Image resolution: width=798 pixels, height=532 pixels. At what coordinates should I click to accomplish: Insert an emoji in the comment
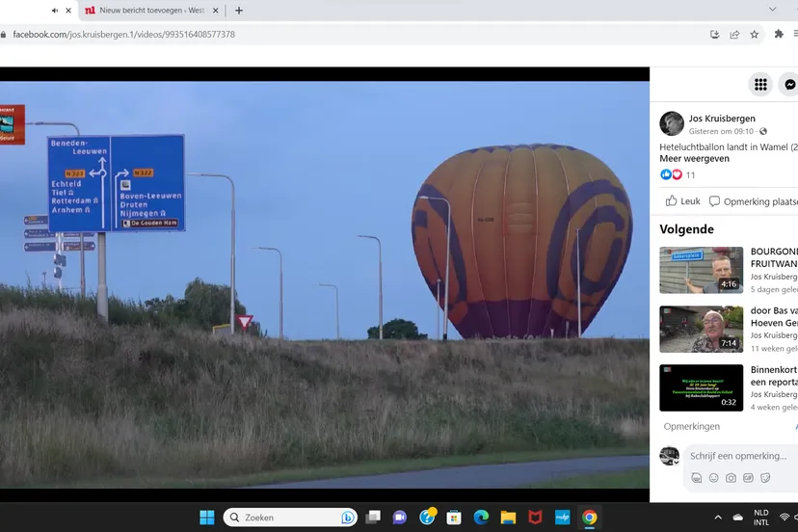click(713, 477)
